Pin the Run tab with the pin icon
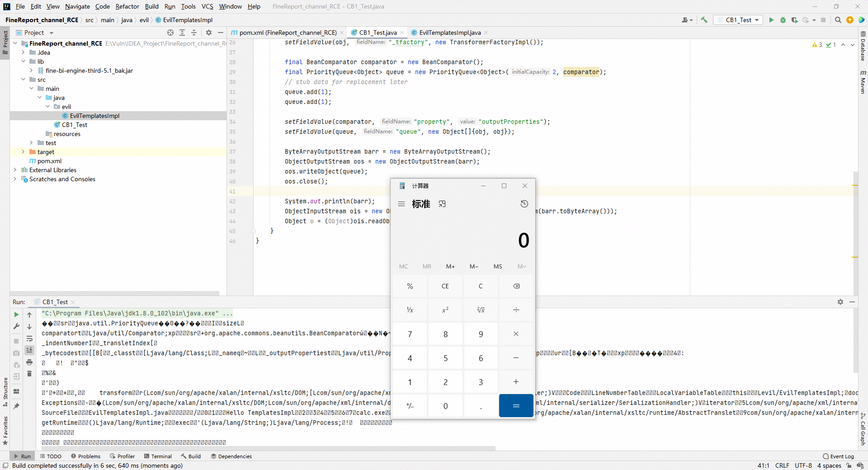 tap(16, 405)
